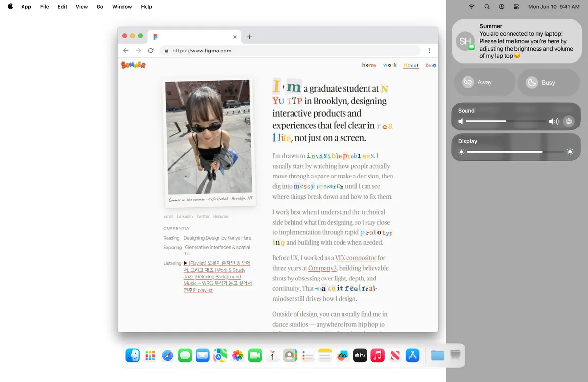Image resolution: width=588 pixels, height=382 pixels.
Task: Select the about nav link
Action: tap(411, 65)
